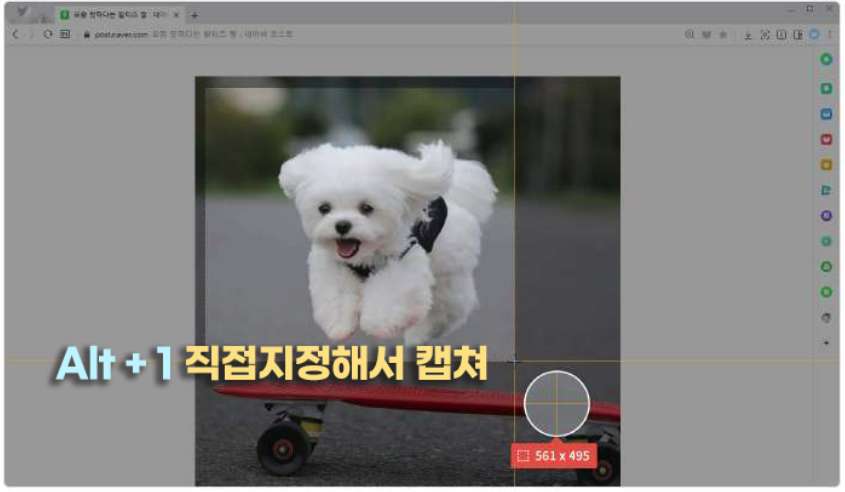The height and width of the screenshot is (492, 845).
Task: Click the zoom magnifier icon in address bar
Action: click(689, 35)
